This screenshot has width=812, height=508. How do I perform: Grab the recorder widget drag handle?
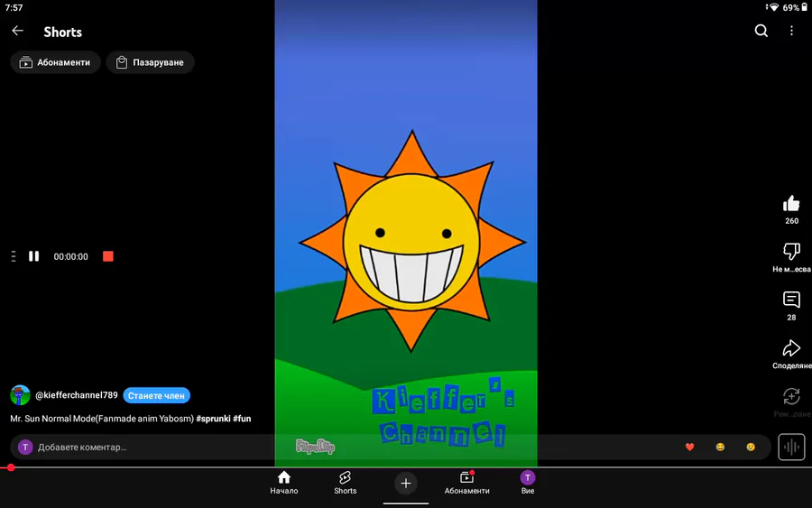click(14, 256)
